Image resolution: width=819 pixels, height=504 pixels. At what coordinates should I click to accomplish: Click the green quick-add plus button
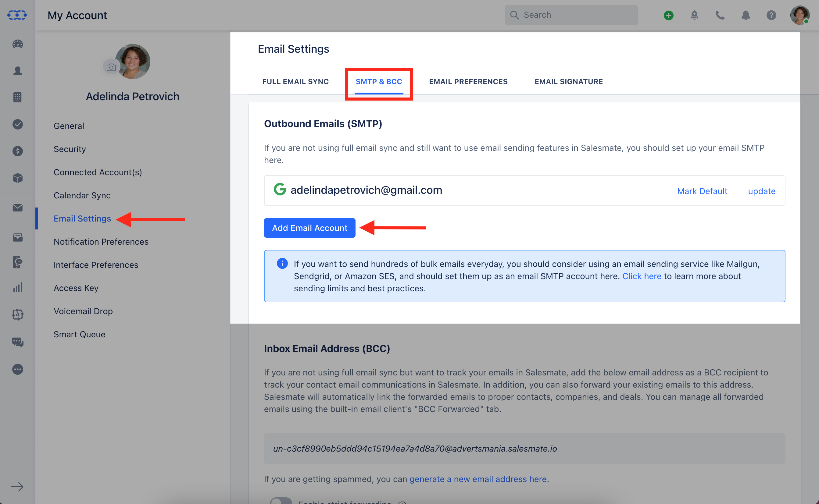[x=668, y=15]
